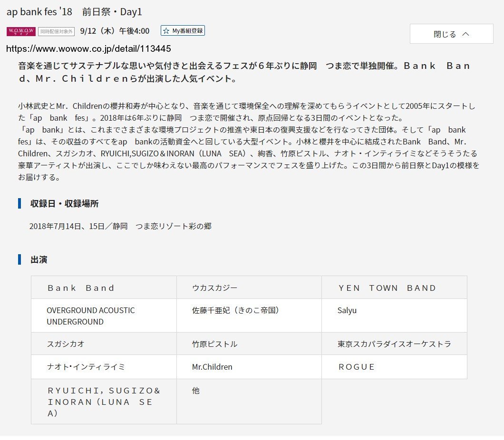This screenshot has width=504, height=440.
Task: Click the WOWOW Live channel logo
Action: pos(21,31)
